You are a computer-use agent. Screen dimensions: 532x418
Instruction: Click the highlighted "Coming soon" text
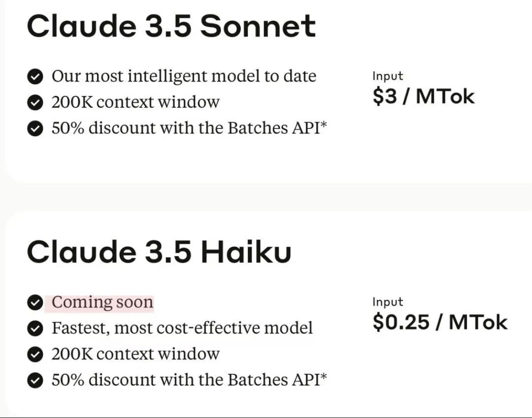102,302
